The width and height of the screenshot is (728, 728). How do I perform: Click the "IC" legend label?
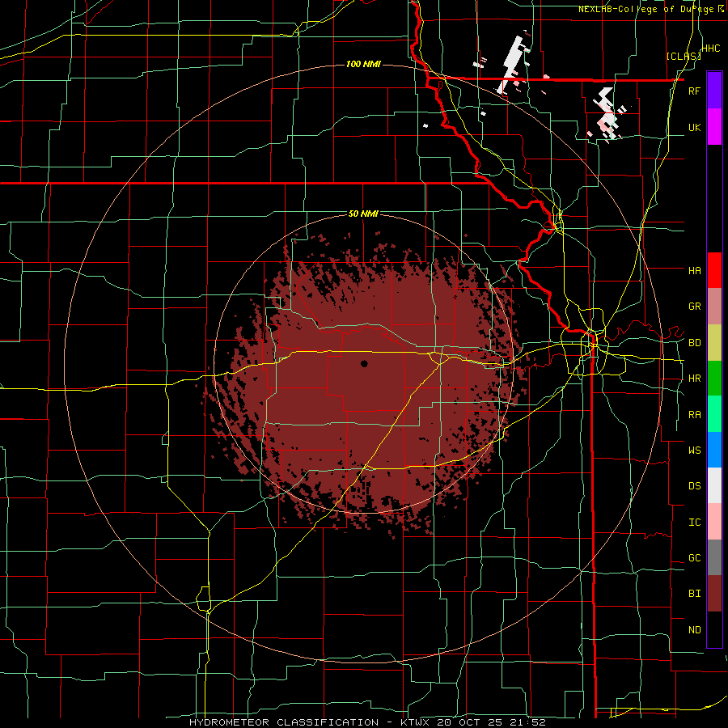click(x=695, y=522)
